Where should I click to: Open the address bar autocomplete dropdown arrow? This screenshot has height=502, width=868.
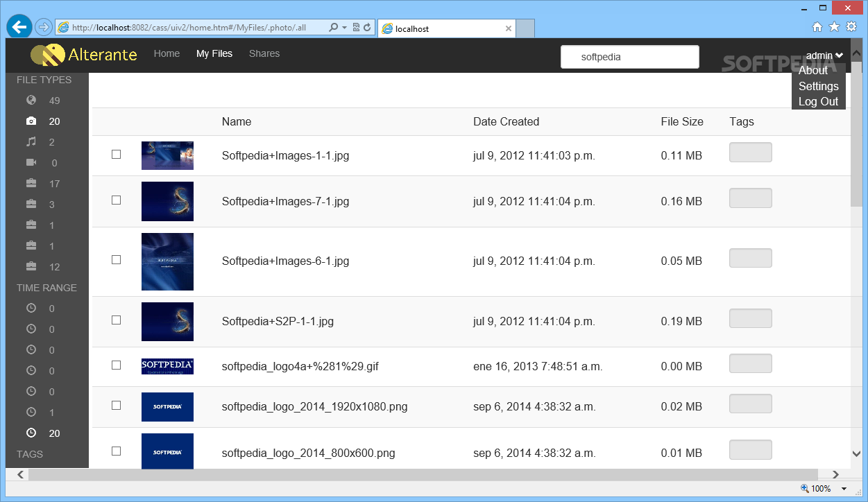pyautogui.click(x=345, y=28)
